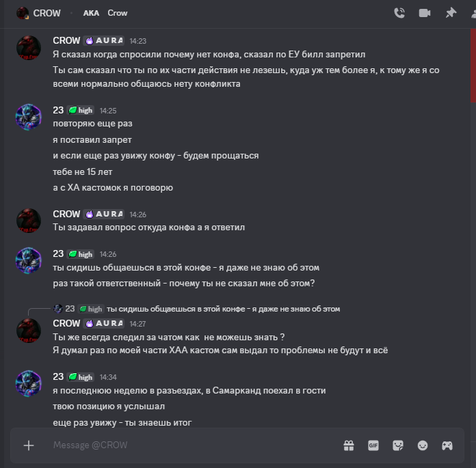
Task: Open the emoji picker
Action: [x=423, y=445]
